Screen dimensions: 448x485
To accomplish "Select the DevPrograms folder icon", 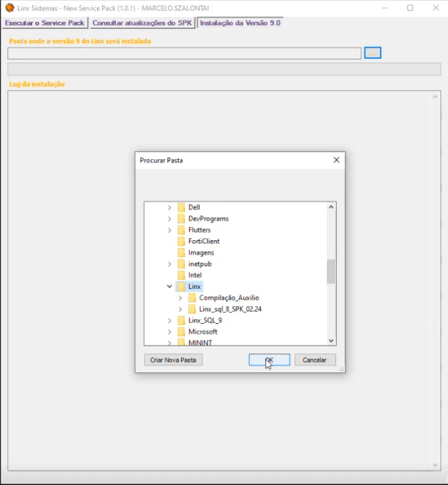I will point(181,219).
